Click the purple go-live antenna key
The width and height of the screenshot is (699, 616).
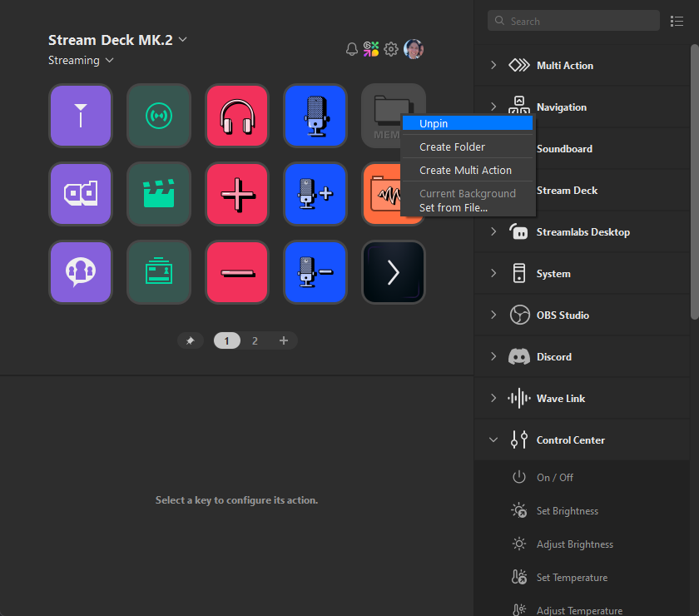81,116
